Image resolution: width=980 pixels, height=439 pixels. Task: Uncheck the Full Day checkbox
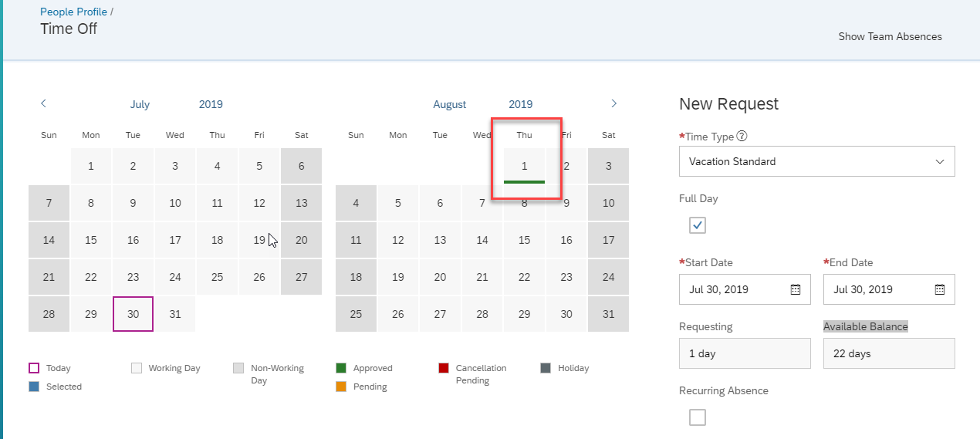point(698,225)
